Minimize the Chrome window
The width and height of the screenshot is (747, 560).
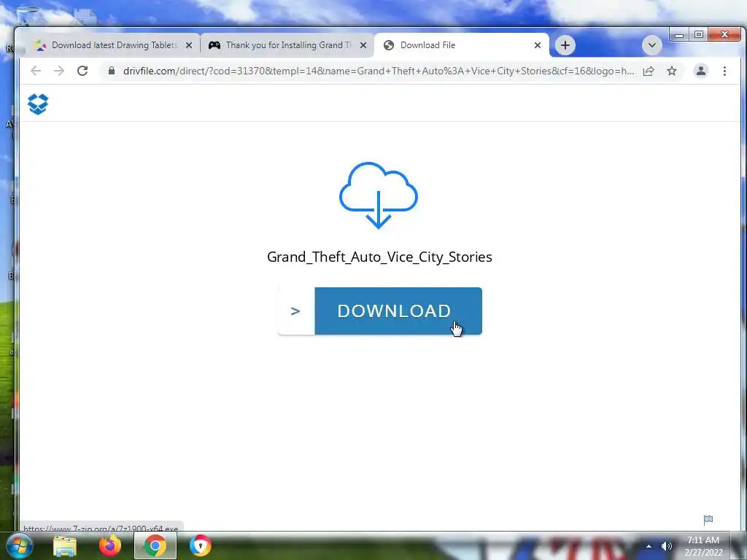679,34
